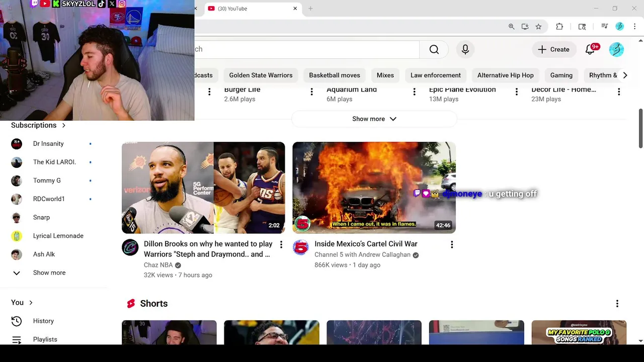Open options menu for Epic Plane Evolution
This screenshot has height=362, width=644.
pos(516,92)
